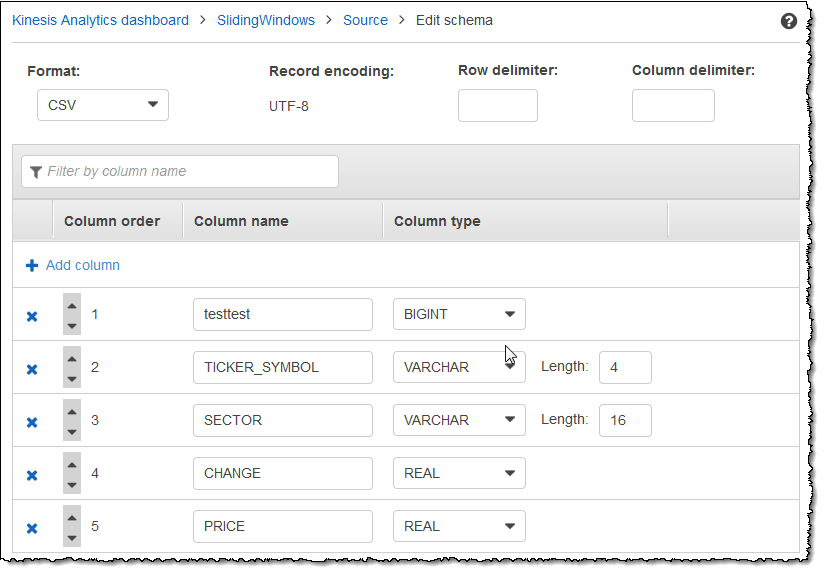Viewport: 824px width, 575px height.
Task: Delete the TICKER_SYMBOL row using X icon
Action: pyautogui.click(x=32, y=369)
